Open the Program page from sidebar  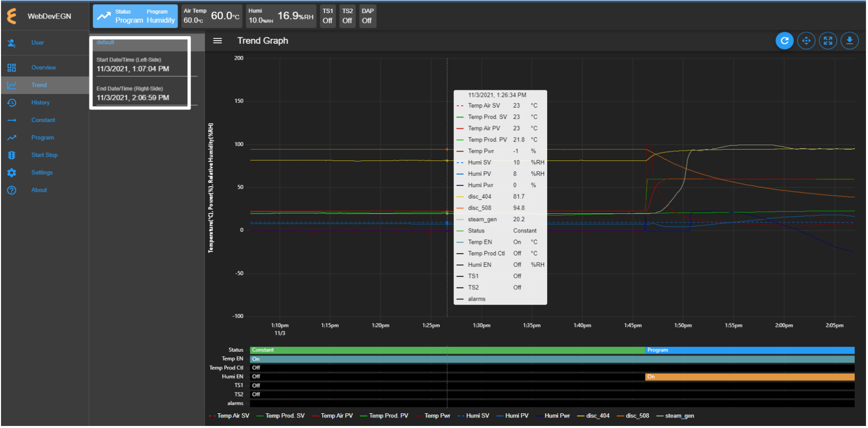[43, 137]
